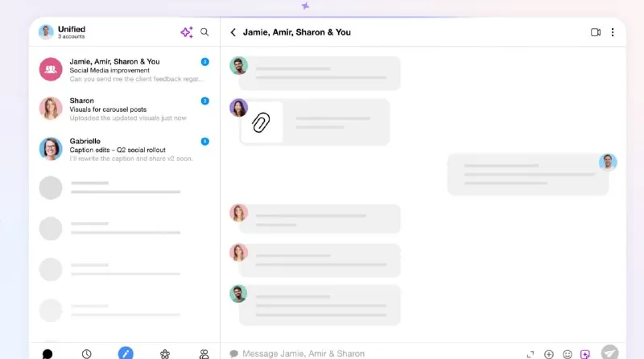Image resolution: width=644 pixels, height=359 pixels.
Task: Open the clock history tab
Action: 86,353
